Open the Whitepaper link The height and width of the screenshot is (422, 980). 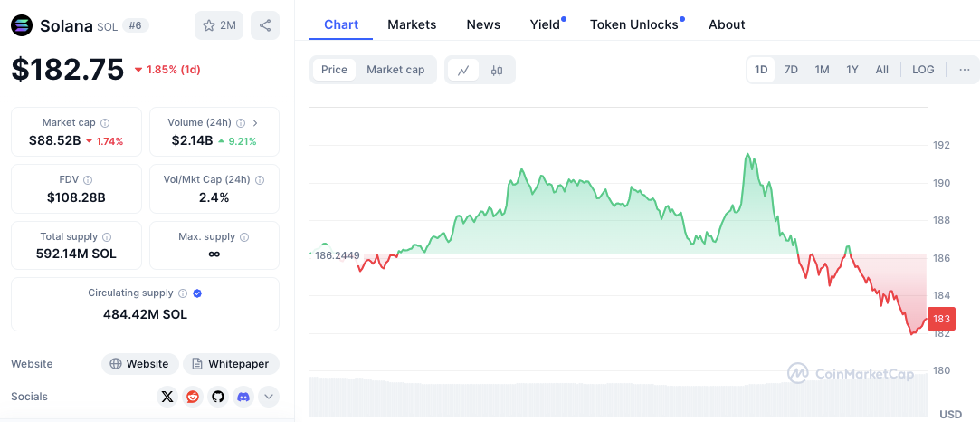click(231, 364)
